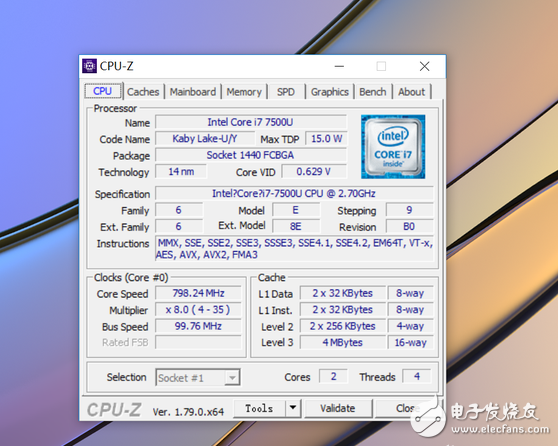
Task: Open the Bench tab
Action: click(373, 92)
